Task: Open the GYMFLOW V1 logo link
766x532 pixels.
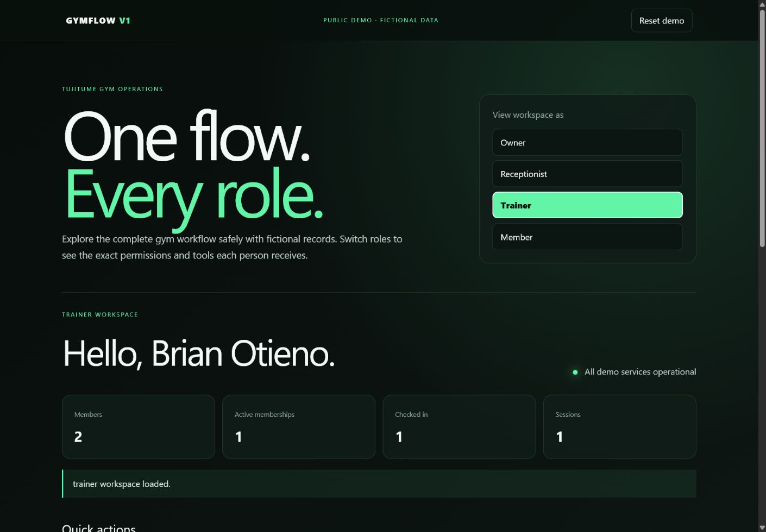Action: point(98,21)
